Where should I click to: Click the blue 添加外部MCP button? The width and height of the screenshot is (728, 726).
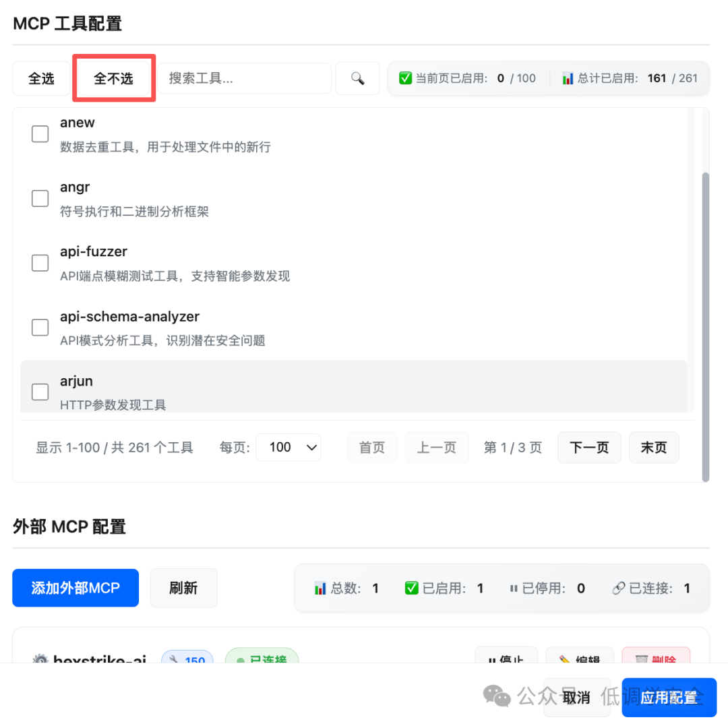pyautogui.click(x=75, y=588)
